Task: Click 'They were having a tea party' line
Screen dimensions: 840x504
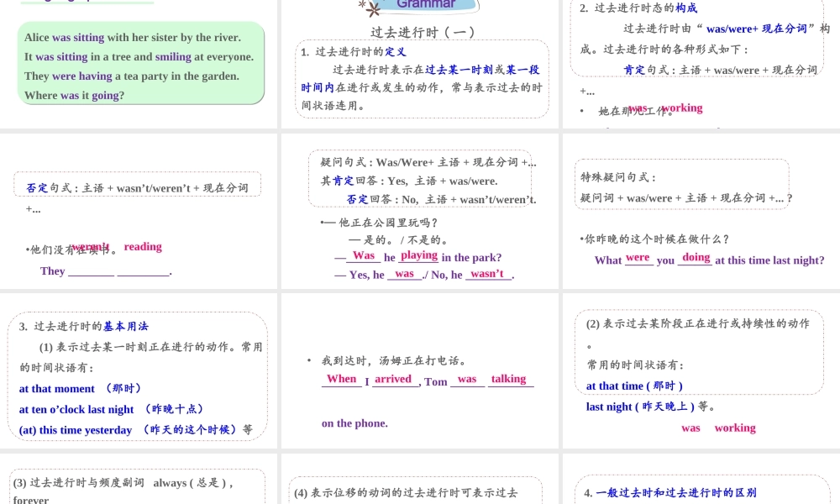Action: coord(132,76)
